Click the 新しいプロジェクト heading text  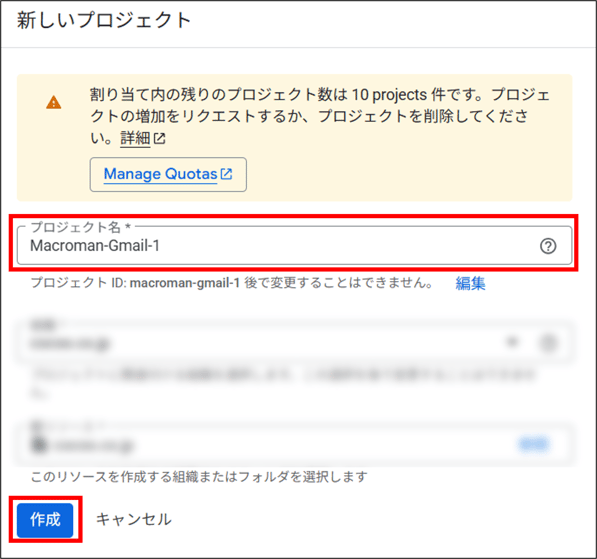pyautogui.click(x=104, y=20)
